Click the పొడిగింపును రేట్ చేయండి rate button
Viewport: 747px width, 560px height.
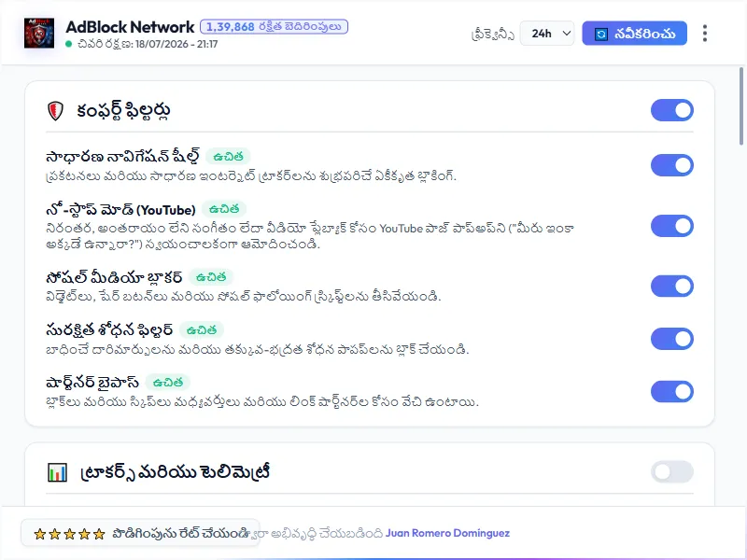click(x=140, y=533)
